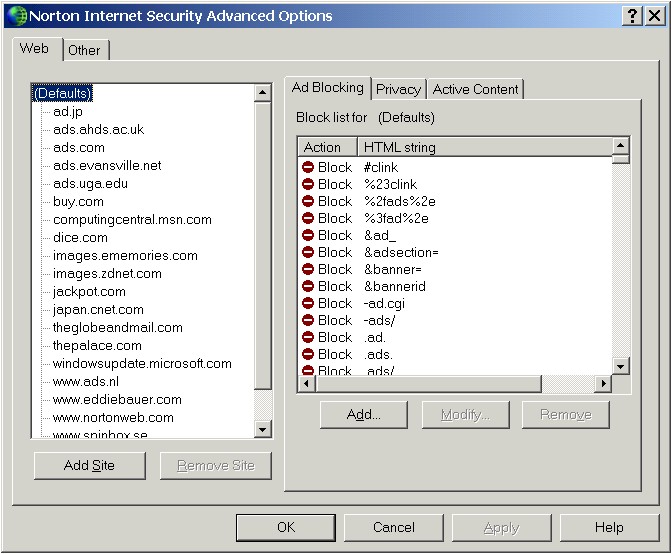
Task: Click the Add Site button
Action: [x=89, y=465]
